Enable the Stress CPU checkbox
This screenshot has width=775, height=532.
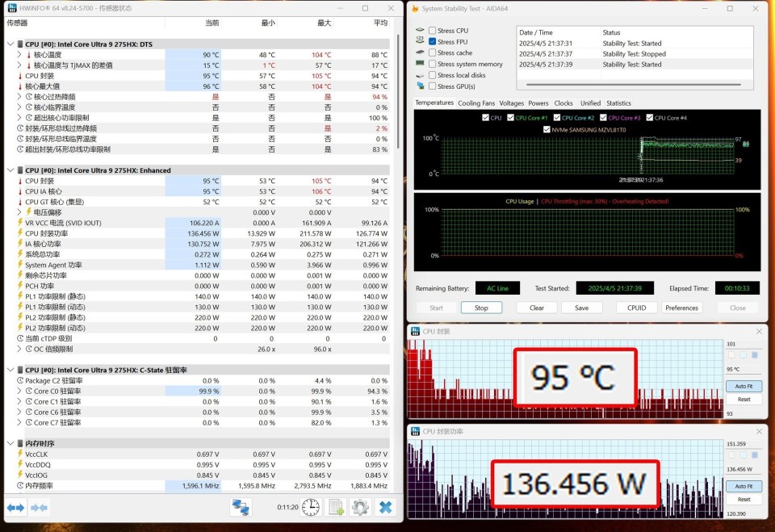[433, 31]
